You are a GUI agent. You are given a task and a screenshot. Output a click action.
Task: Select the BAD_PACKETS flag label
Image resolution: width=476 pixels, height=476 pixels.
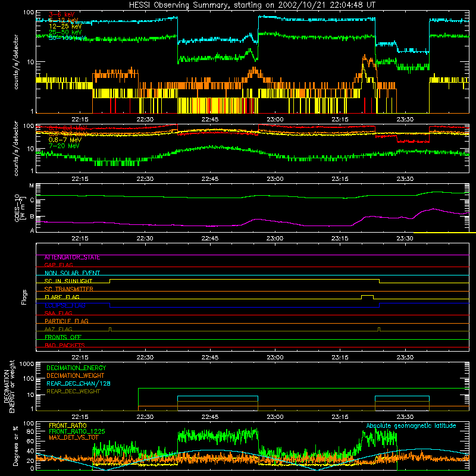65,345
